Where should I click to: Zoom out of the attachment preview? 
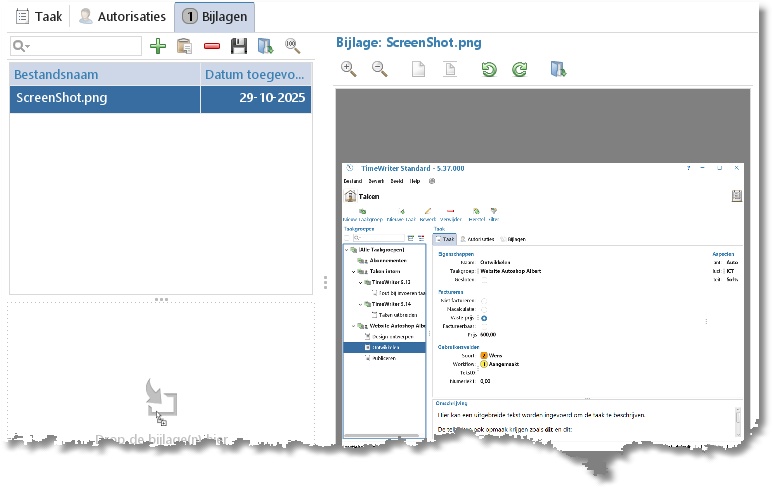(x=380, y=69)
